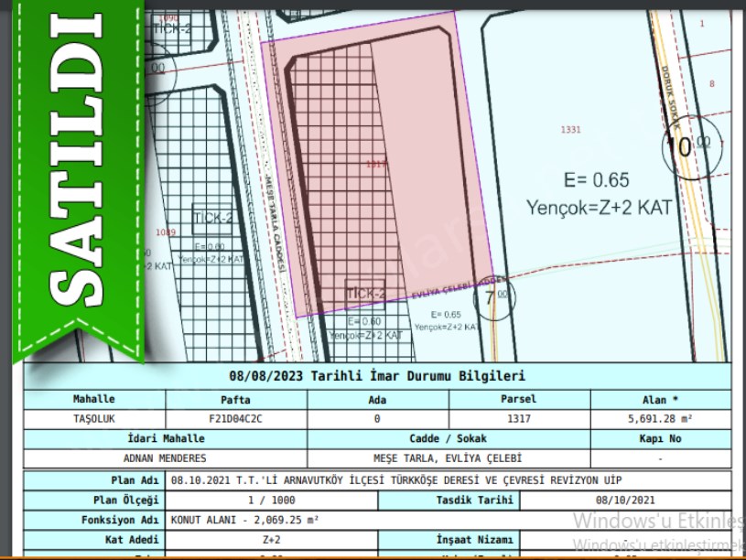Click the Cadde / Sokak value MEŞE TARLA, EVLİYA ÇELEBİ
The height and width of the screenshot is (560, 746).
click(449, 458)
